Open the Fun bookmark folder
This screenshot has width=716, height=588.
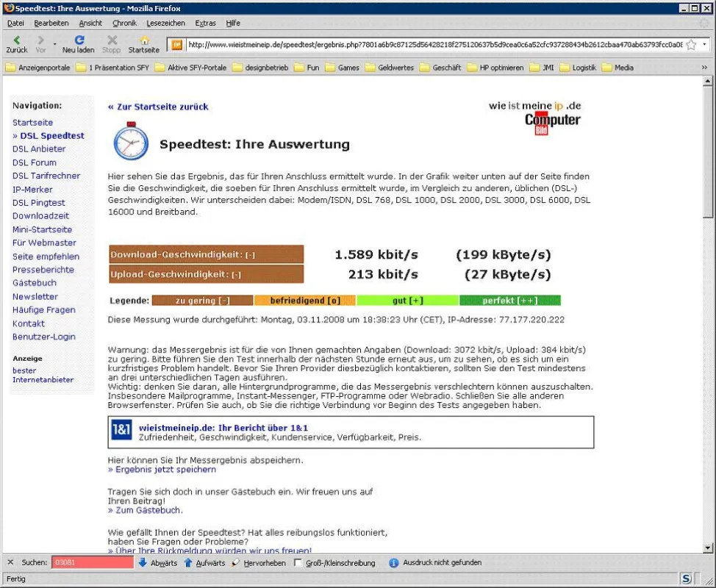coord(307,68)
